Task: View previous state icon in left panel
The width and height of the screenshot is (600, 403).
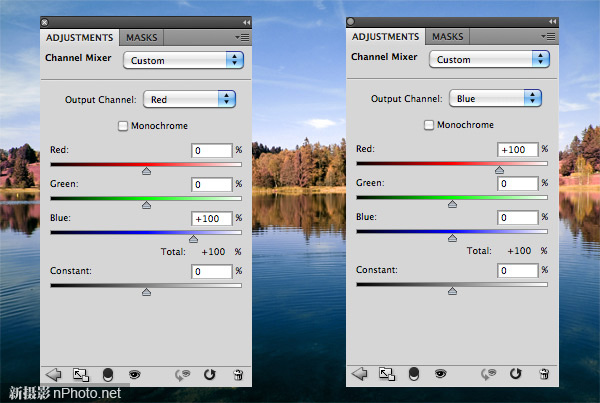Action: [x=183, y=375]
